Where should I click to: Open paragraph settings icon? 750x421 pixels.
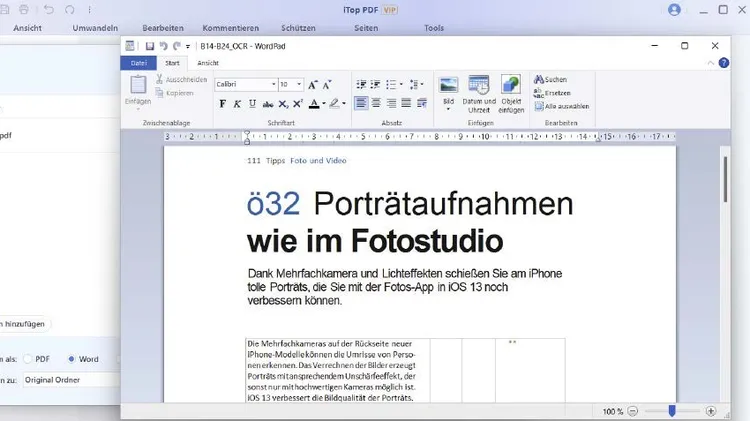[421, 103]
